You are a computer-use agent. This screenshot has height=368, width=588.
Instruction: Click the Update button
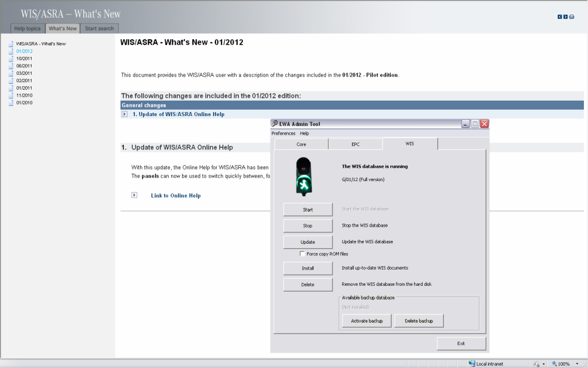coord(308,242)
